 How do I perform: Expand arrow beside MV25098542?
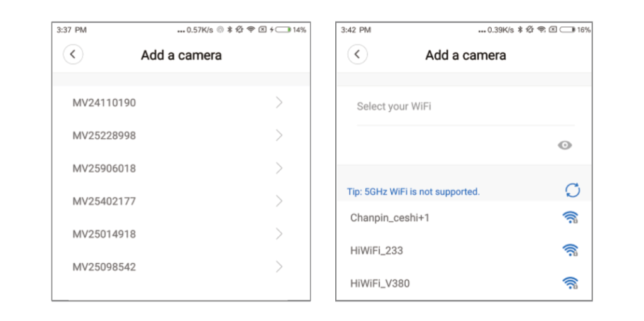click(x=280, y=267)
